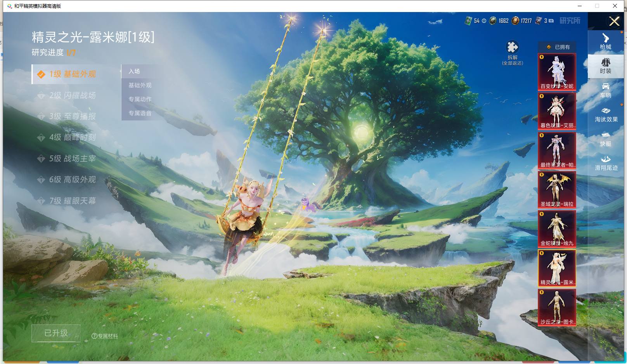This screenshot has height=364, width=627.
Task: Click the emulator app icon in title bar
Action: [x=9, y=6]
